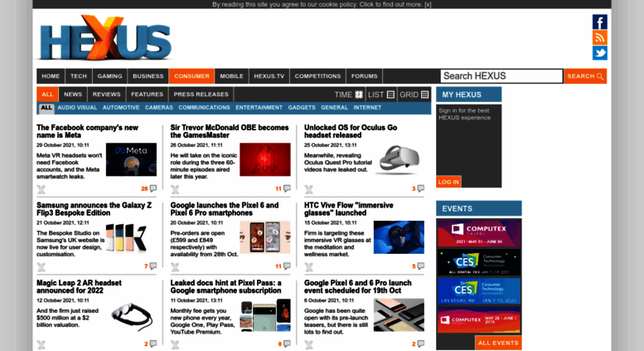Image resolution: width=644 pixels, height=351 pixels.
Task: Open the Computex 2019 event banner
Action: [x=479, y=319]
